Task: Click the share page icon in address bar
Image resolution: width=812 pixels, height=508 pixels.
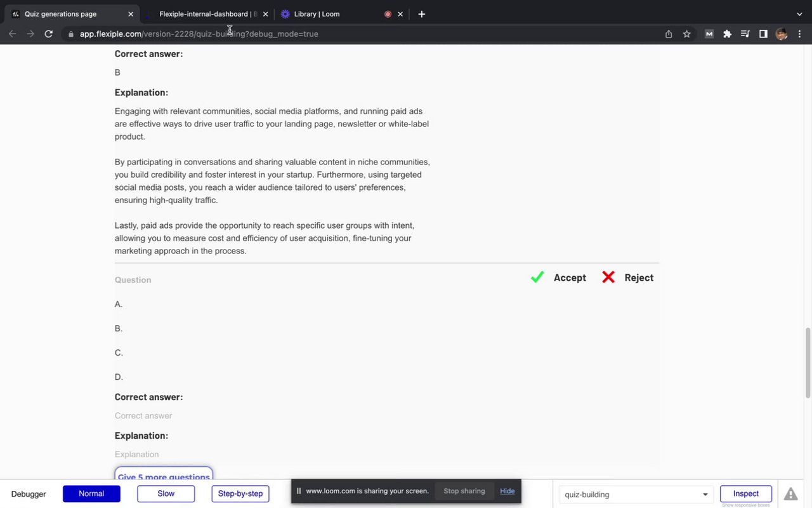Action: pyautogui.click(x=669, y=34)
